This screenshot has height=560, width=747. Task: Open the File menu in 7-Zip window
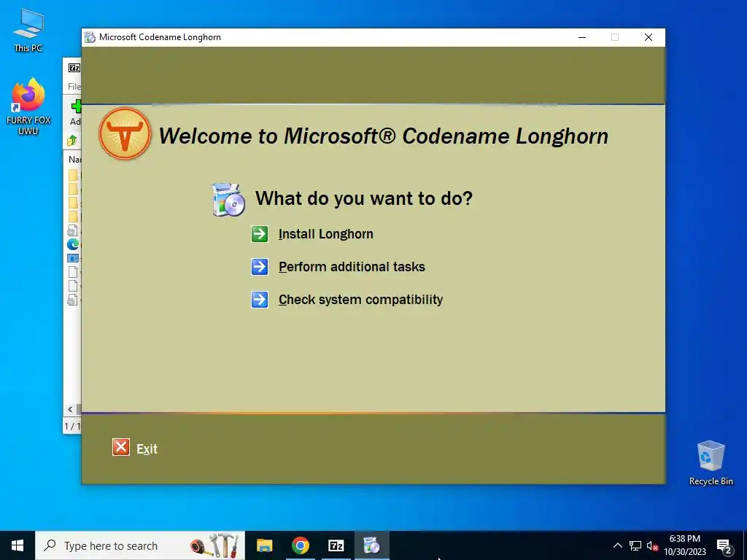pos(74,86)
